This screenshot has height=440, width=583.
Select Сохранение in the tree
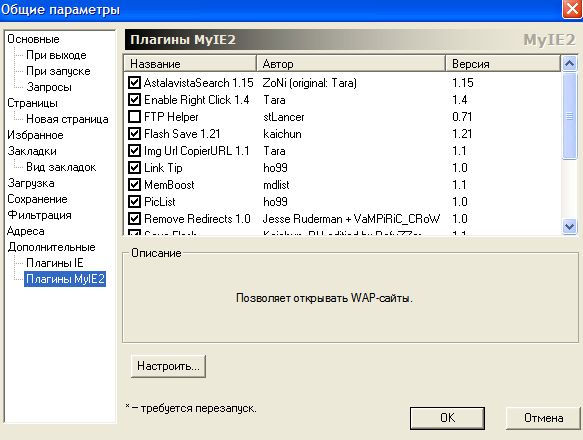[38, 199]
